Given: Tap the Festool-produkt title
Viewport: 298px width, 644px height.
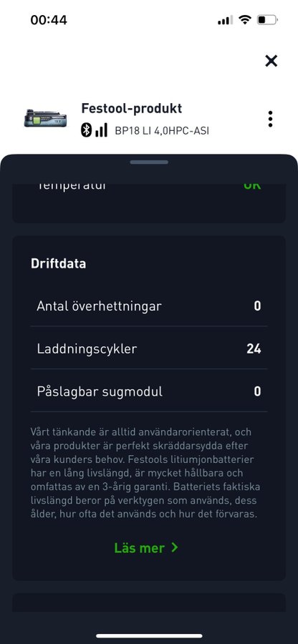Looking at the screenshot, I should point(132,109).
